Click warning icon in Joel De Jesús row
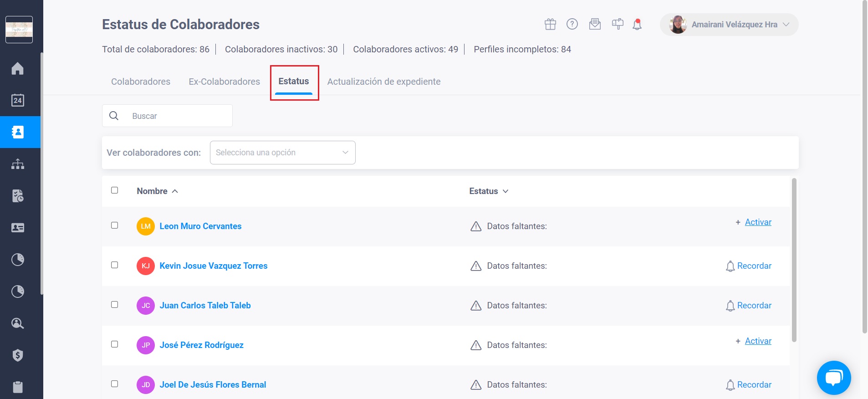 (x=476, y=385)
